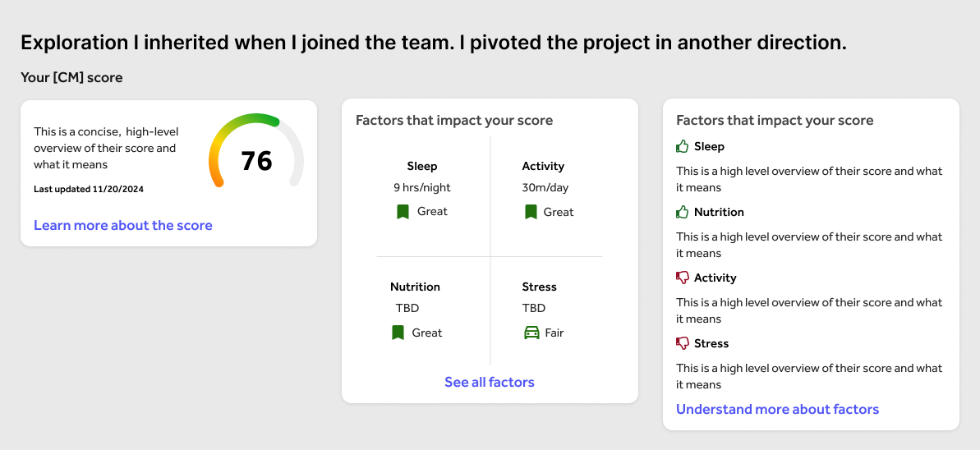Click the bookmark icon under Nutrition
Viewport: 980px width, 450px height.
398,333
